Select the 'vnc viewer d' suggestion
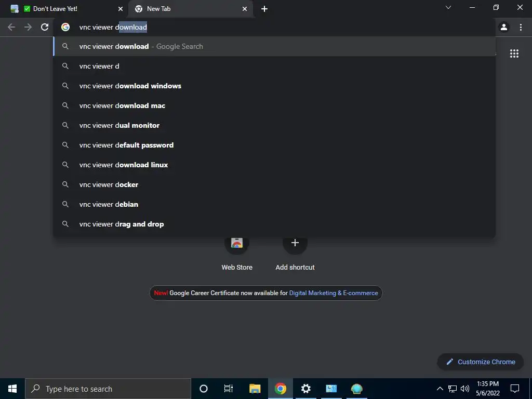Image resolution: width=532 pixels, height=399 pixels. 274,66
